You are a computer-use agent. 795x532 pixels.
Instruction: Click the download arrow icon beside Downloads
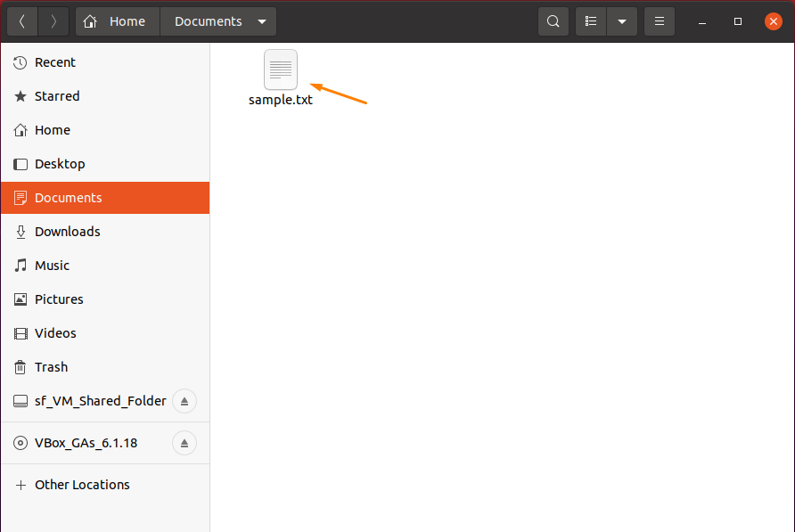[20, 232]
